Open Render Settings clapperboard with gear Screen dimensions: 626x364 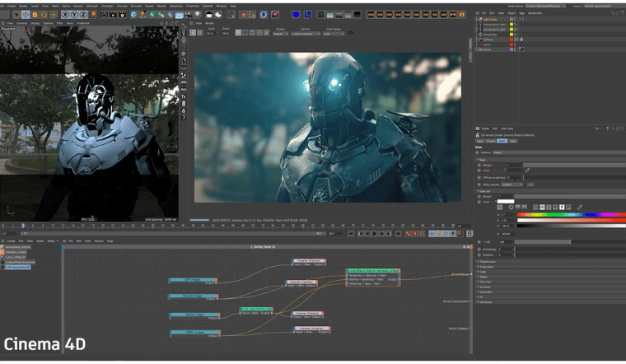122,15
